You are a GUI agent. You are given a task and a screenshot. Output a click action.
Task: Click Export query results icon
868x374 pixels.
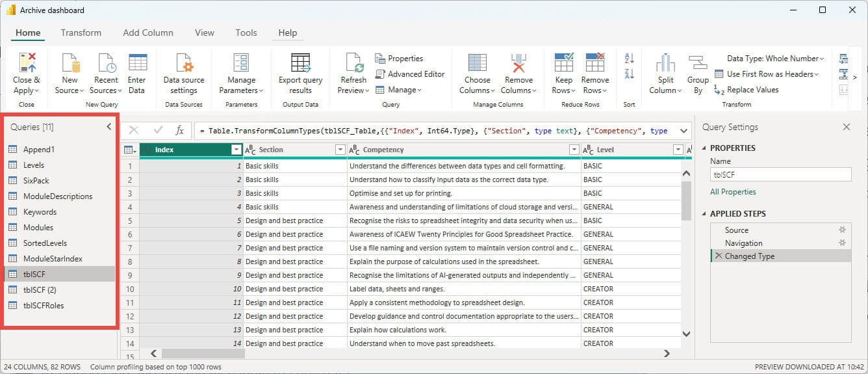301,63
